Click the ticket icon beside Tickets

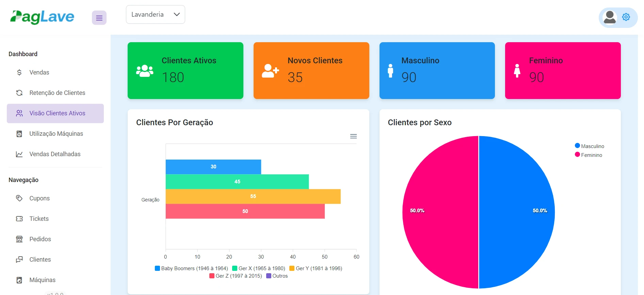(x=19, y=219)
